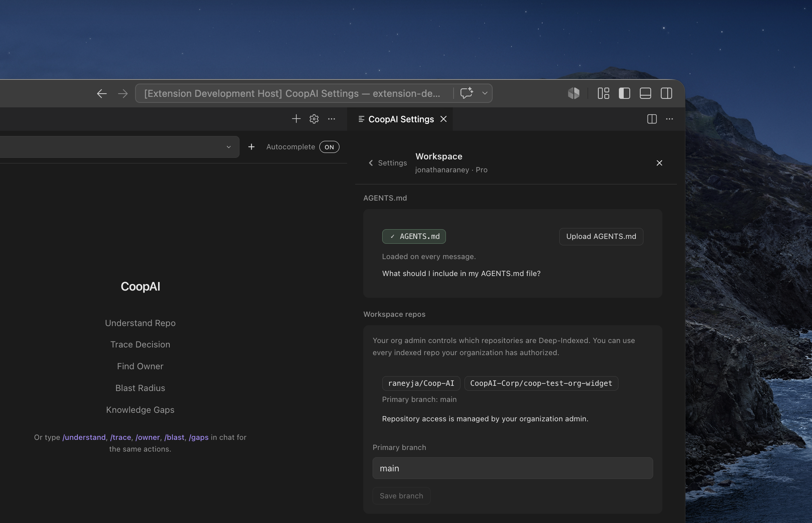Run the Find Owner action

pos(140,366)
